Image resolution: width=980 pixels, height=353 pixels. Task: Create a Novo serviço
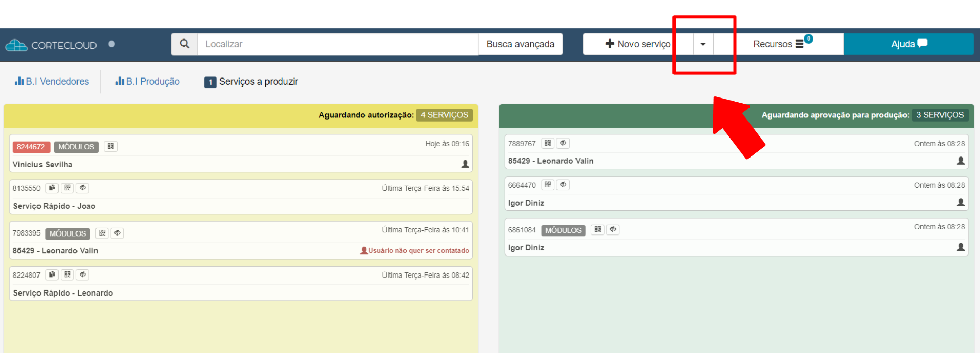tap(638, 44)
